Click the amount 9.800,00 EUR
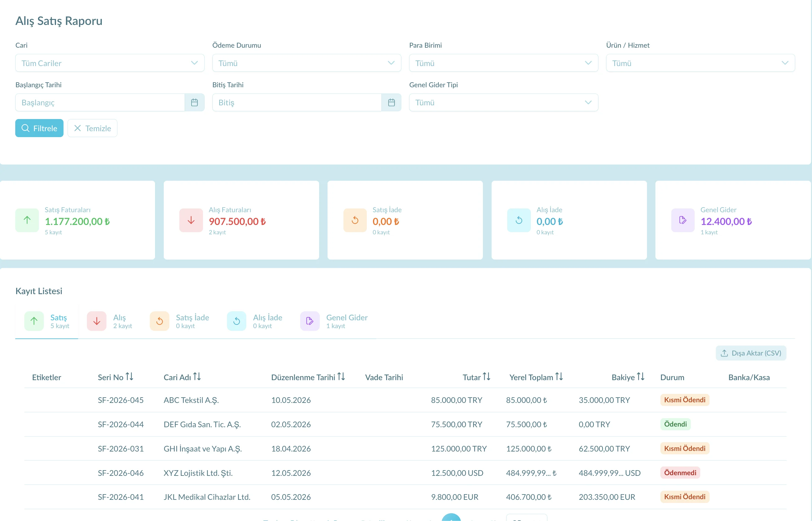This screenshot has height=521, width=812. point(455,497)
